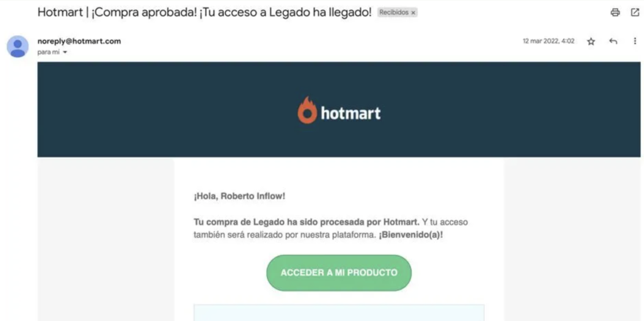Open the three-dot more options menu

pos(635,41)
